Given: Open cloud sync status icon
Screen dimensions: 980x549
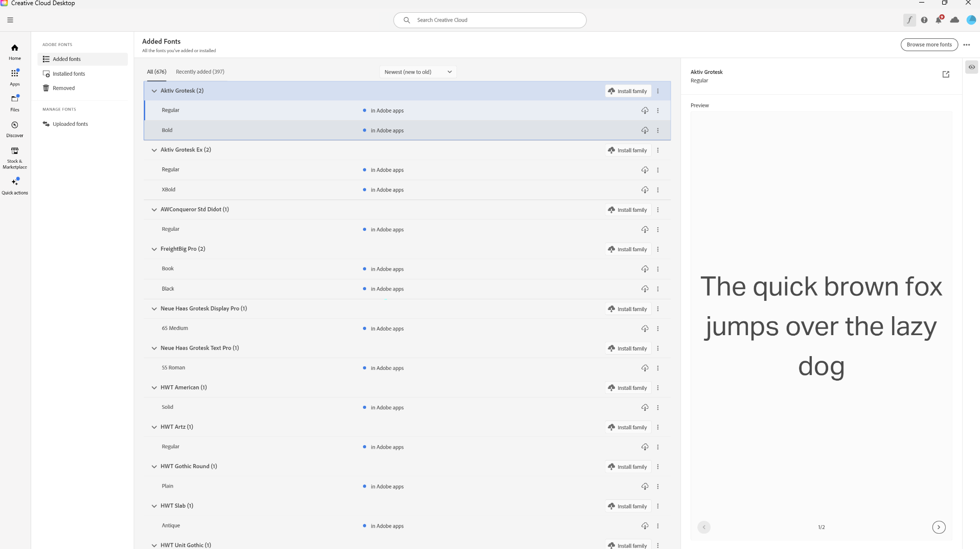Looking at the screenshot, I should [x=954, y=20].
